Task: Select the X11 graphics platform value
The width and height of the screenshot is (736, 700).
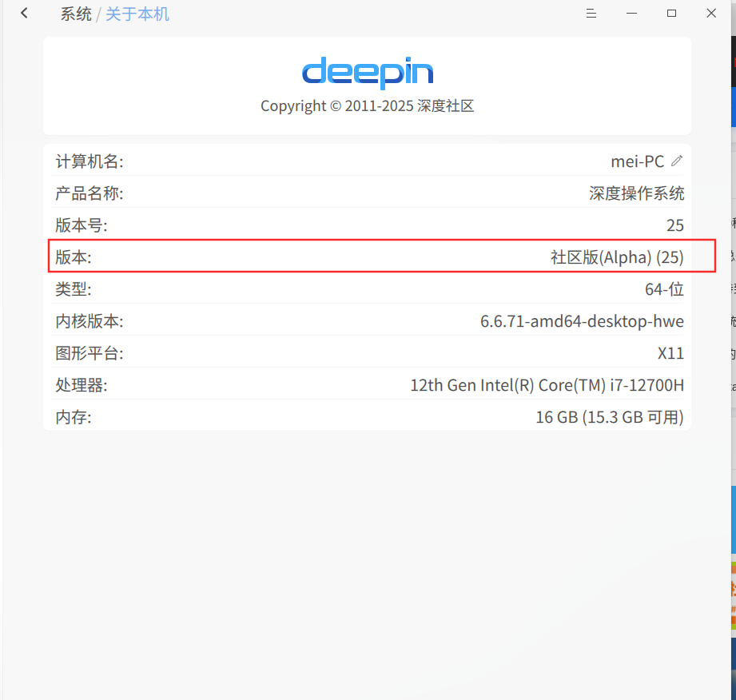Action: click(x=670, y=353)
